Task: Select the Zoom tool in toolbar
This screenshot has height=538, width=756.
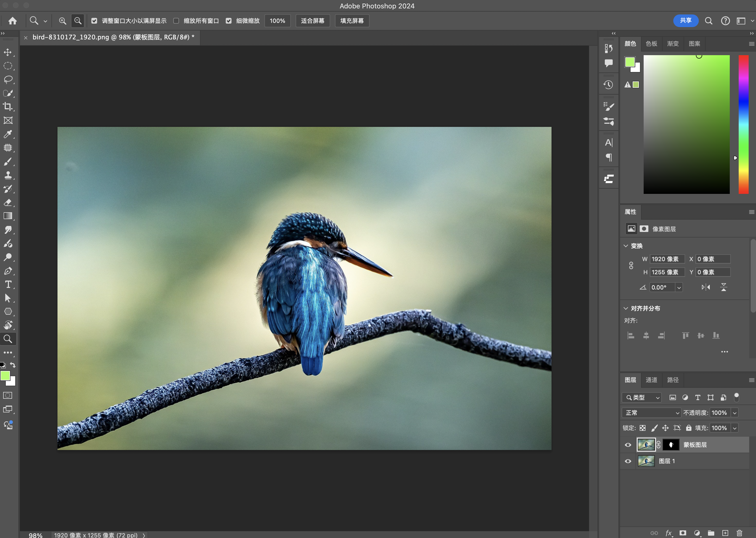Action: coord(8,339)
